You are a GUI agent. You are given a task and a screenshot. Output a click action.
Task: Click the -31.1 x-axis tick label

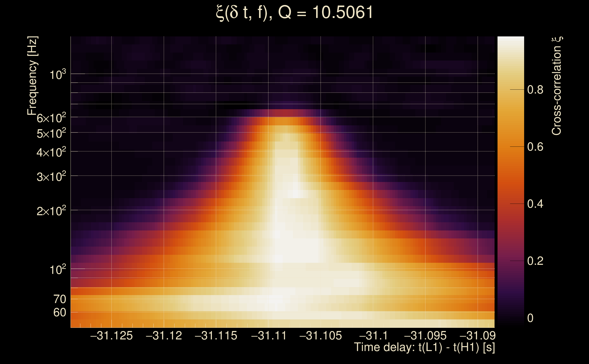(373, 336)
